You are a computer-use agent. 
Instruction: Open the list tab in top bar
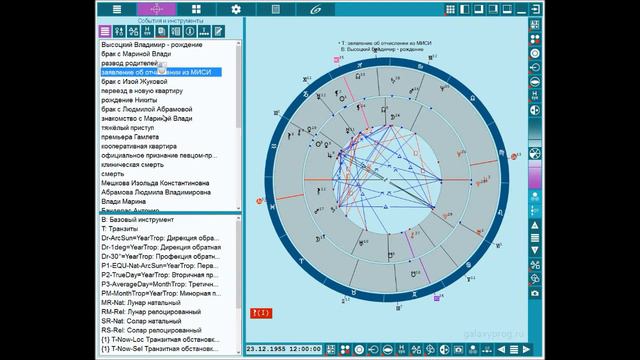click(x=117, y=9)
